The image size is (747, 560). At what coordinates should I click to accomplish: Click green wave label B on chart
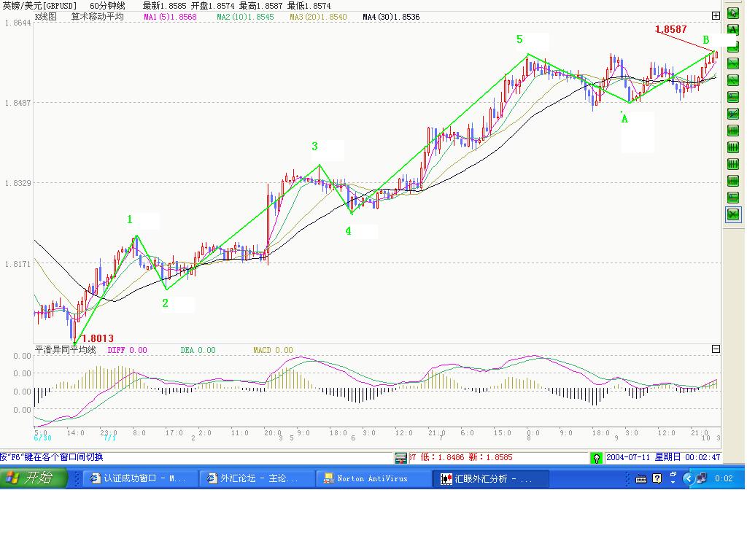point(706,40)
